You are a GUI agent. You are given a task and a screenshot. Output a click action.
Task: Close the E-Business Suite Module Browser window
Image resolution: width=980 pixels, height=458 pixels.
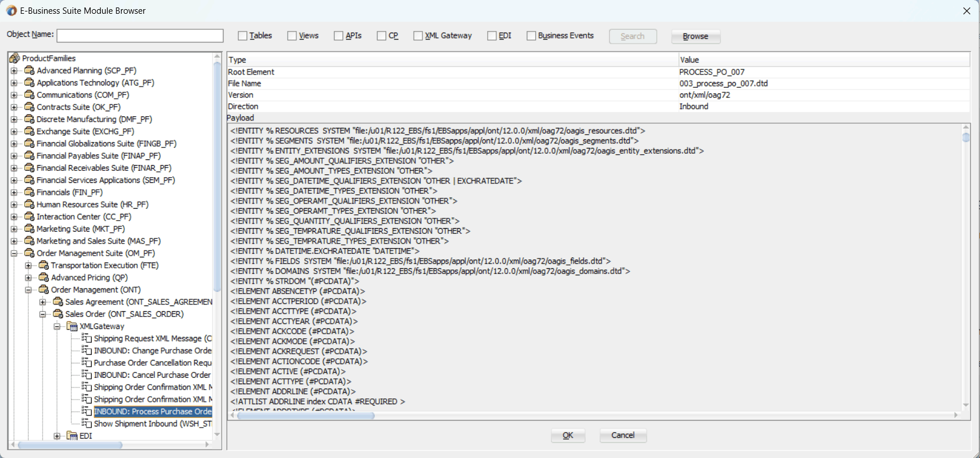[x=966, y=11]
